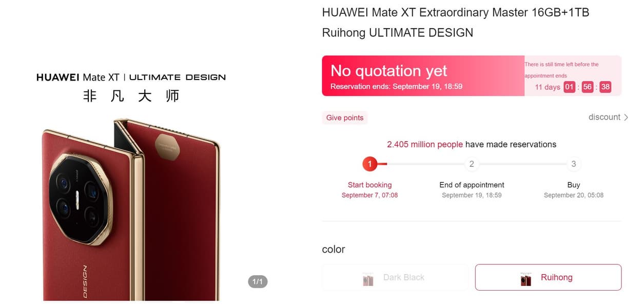Click the step 1 circle marker
644x308 pixels.
click(369, 164)
